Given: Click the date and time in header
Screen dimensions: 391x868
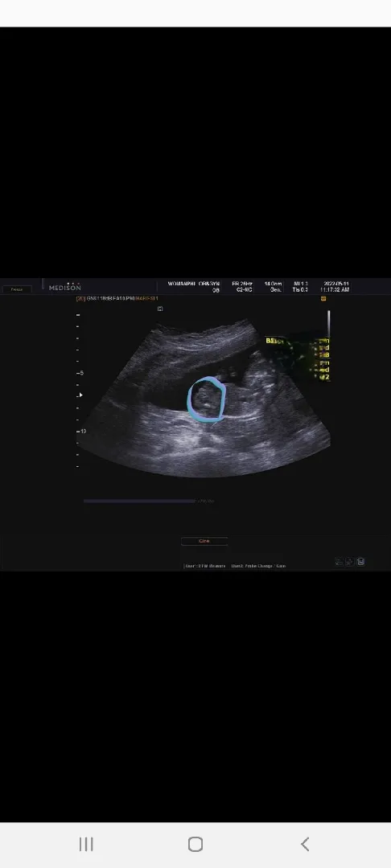Looking at the screenshot, I should coord(335,286).
